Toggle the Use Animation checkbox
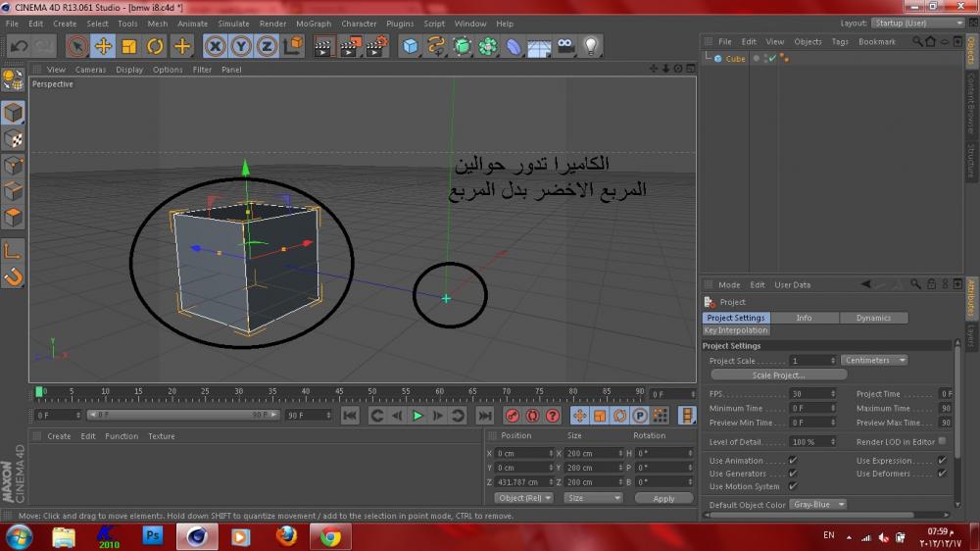The image size is (980, 551). (793, 461)
